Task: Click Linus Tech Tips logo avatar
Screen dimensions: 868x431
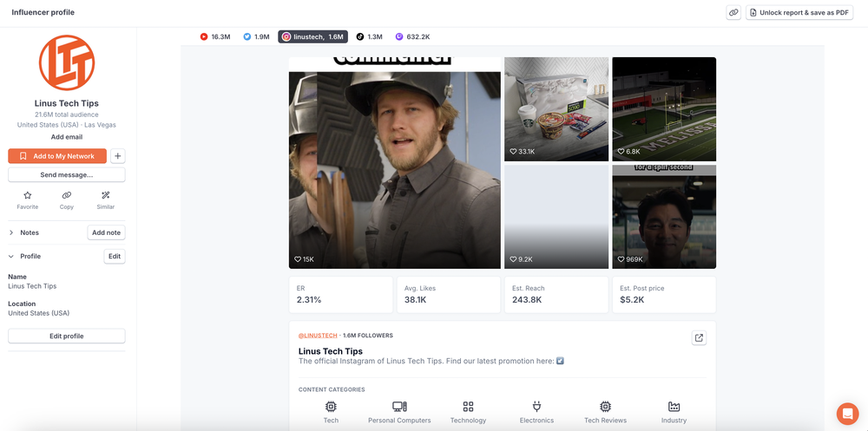Action: click(x=67, y=62)
